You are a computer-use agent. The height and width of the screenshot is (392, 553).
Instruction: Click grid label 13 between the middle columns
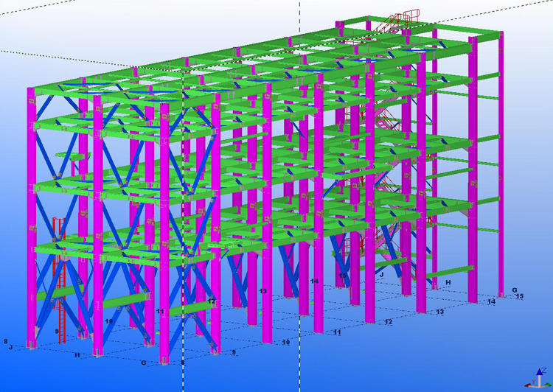(x=263, y=291)
